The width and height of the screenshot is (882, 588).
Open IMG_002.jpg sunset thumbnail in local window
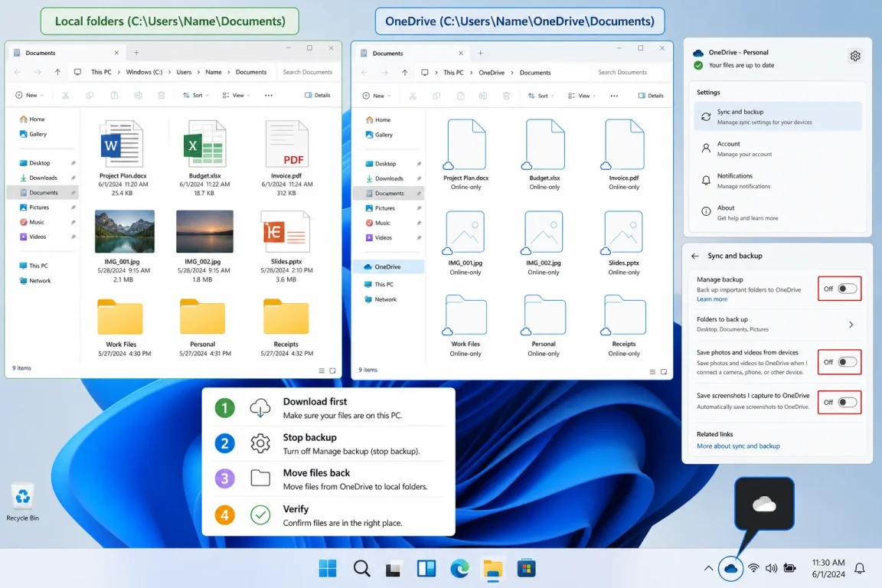click(204, 231)
